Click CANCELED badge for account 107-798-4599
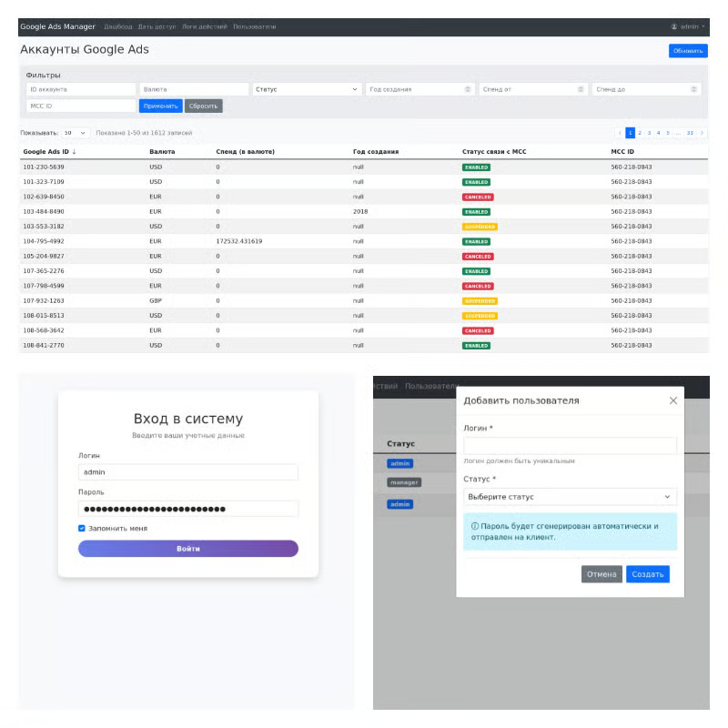This screenshot has height=728, width=728. [478, 286]
